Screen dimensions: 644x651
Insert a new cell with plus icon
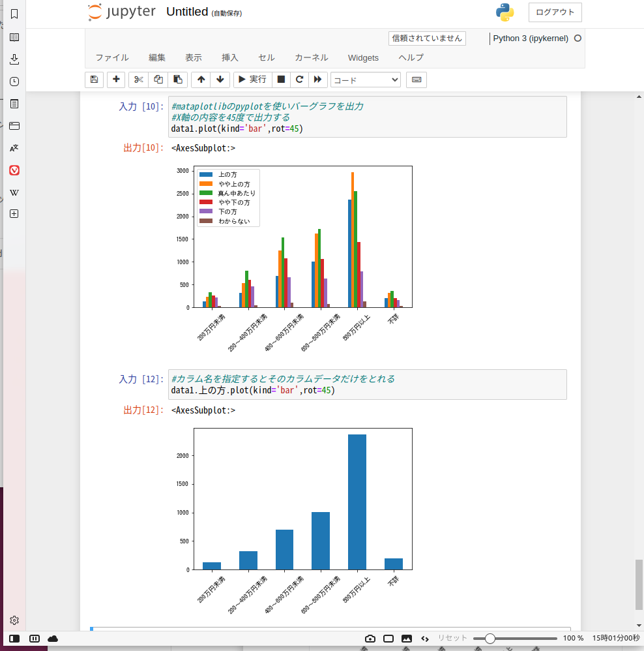click(x=116, y=80)
